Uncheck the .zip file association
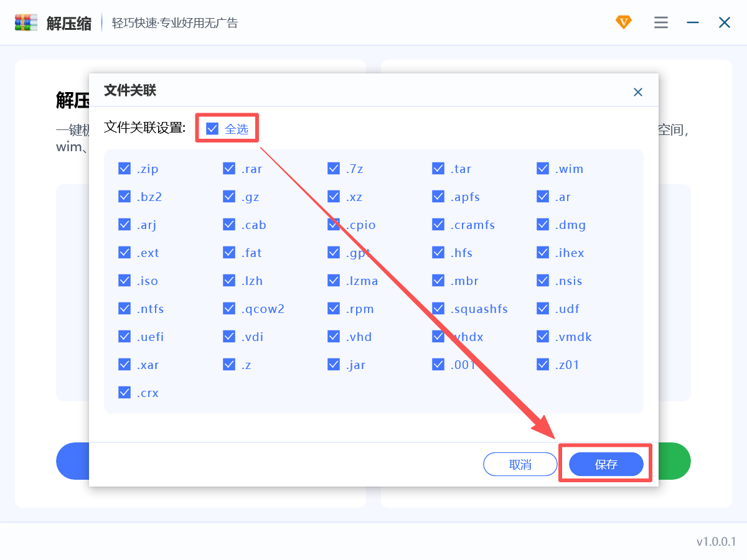Image resolution: width=747 pixels, height=560 pixels. pos(125,169)
